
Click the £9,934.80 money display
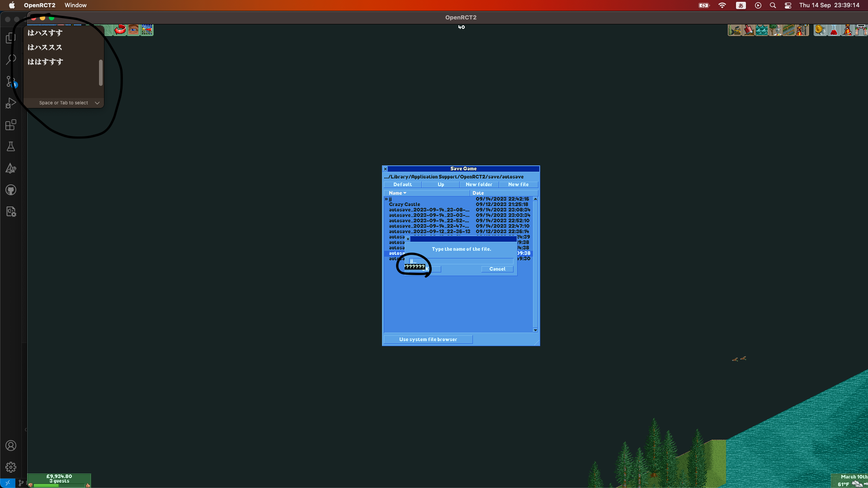pyautogui.click(x=59, y=476)
